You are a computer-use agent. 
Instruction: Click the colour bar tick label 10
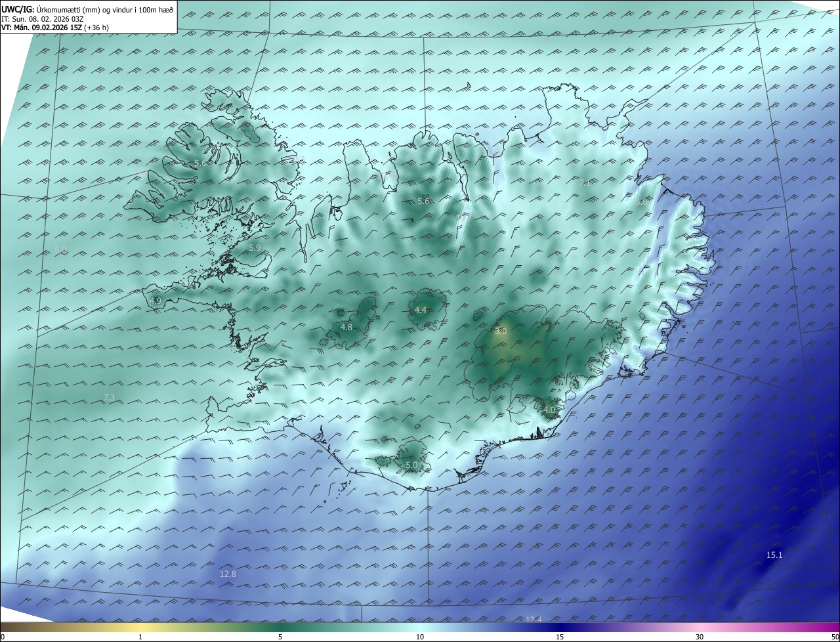[x=420, y=637]
